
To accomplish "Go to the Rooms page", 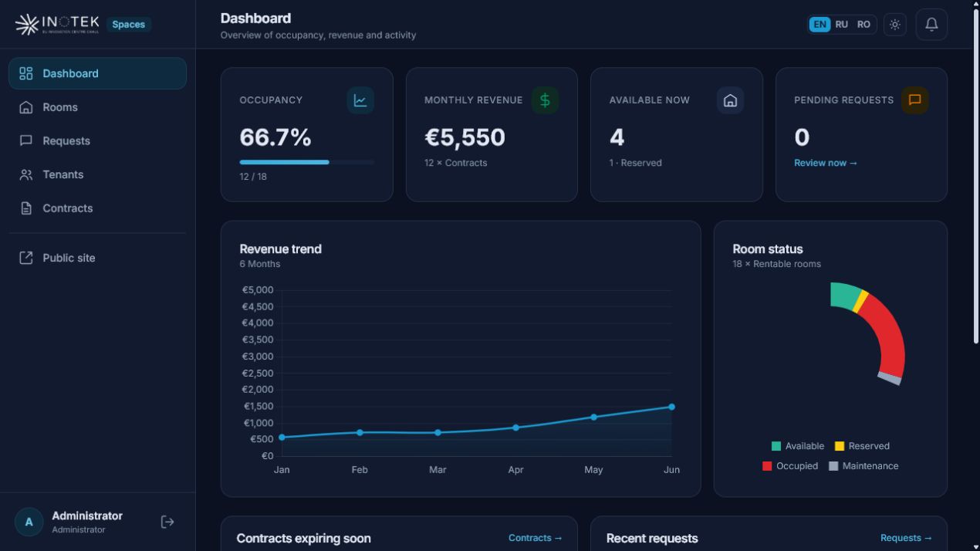I will pyautogui.click(x=97, y=107).
